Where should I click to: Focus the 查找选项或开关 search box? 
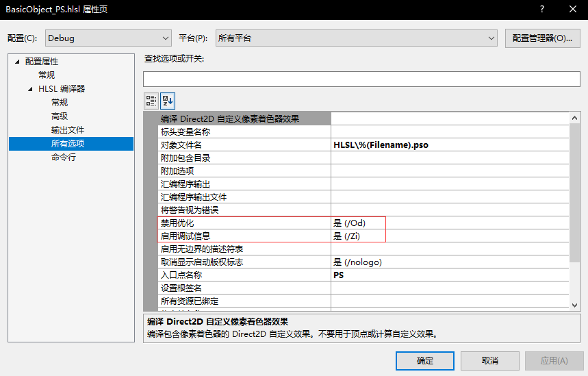click(x=361, y=79)
